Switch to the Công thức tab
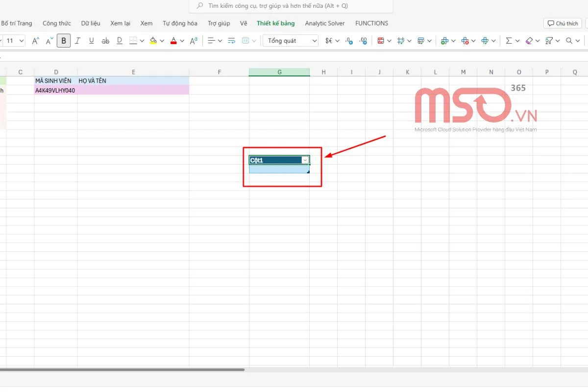 pos(56,23)
